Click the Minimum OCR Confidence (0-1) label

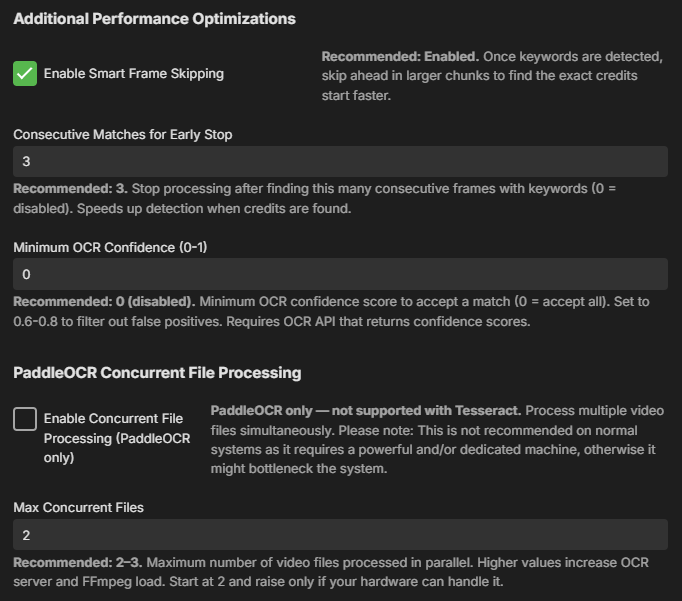(110, 247)
